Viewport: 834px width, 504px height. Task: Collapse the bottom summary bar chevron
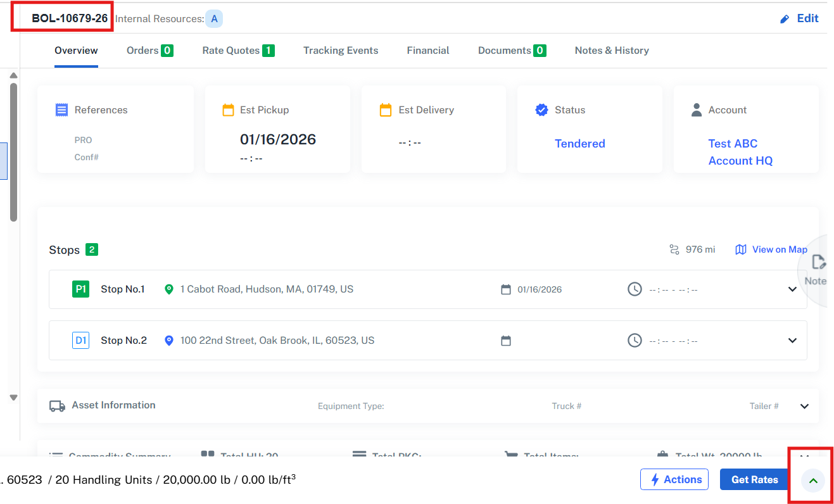coord(814,481)
